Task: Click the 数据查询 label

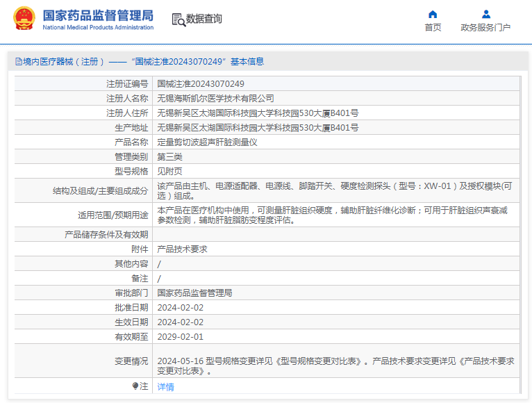Action: pos(204,19)
